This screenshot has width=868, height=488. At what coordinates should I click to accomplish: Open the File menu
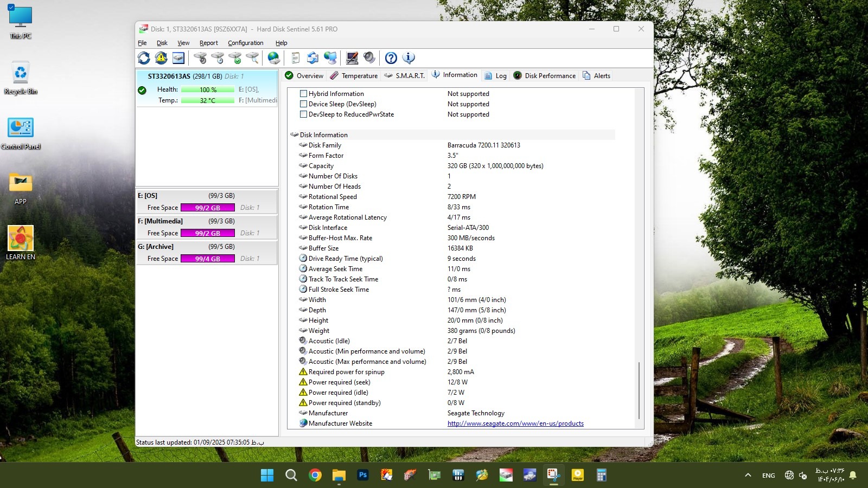[x=142, y=43]
